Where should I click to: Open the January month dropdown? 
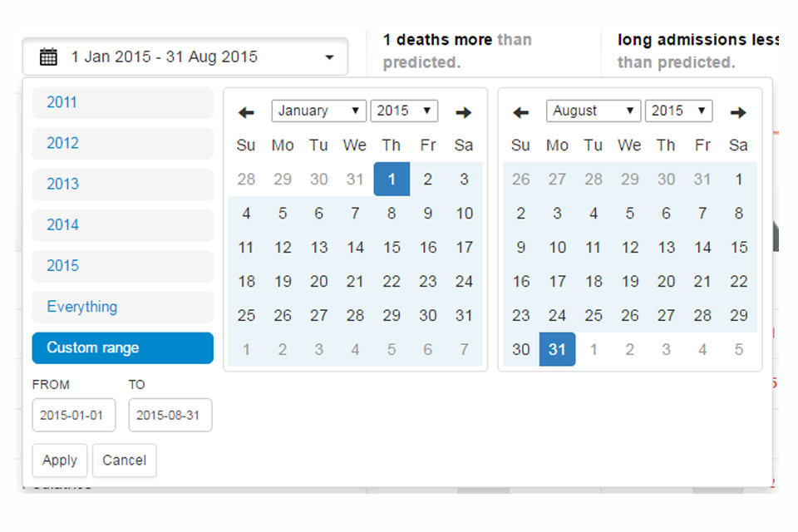click(318, 111)
